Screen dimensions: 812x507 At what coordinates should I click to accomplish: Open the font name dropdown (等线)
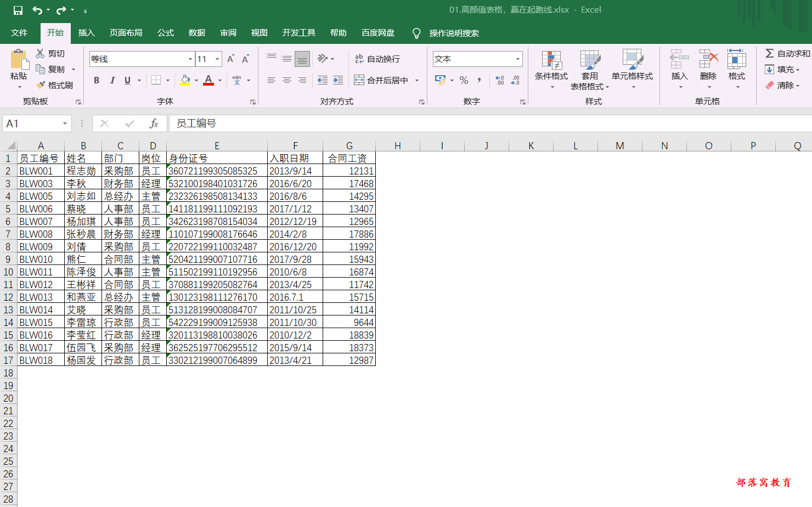[190, 59]
